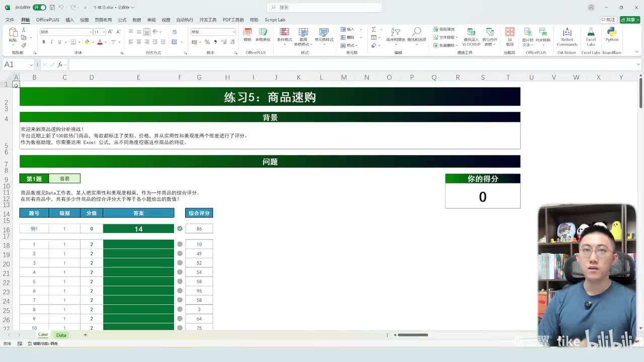
Task: Click the comma style icon
Action: [215, 42]
